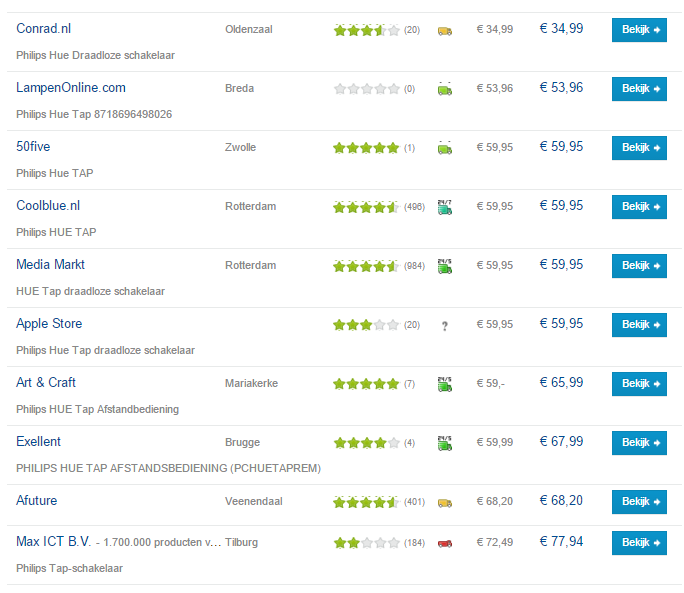Click the delivery truck icon for Conrad.nl

(445, 31)
